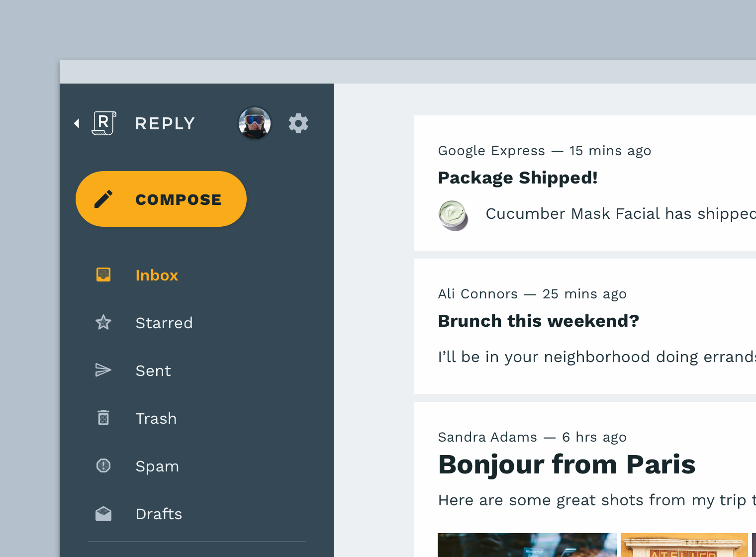Click the Sent paper plane icon
This screenshot has width=756, height=557.
(103, 370)
